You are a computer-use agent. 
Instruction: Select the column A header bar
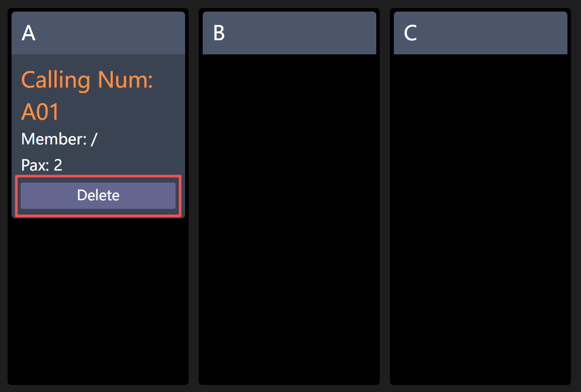pos(98,33)
